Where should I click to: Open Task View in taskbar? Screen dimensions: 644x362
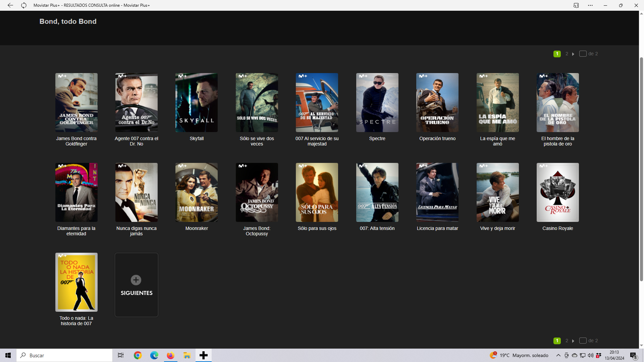click(x=121, y=355)
